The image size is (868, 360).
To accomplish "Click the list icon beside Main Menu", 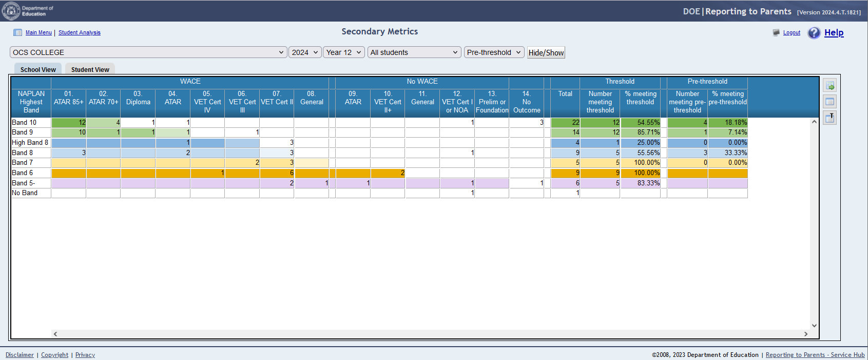I will click(18, 33).
